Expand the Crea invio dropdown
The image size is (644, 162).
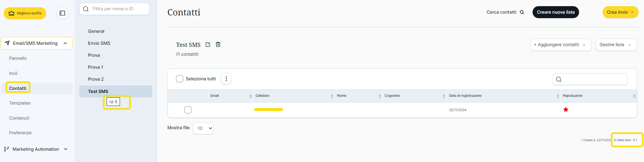(620, 12)
